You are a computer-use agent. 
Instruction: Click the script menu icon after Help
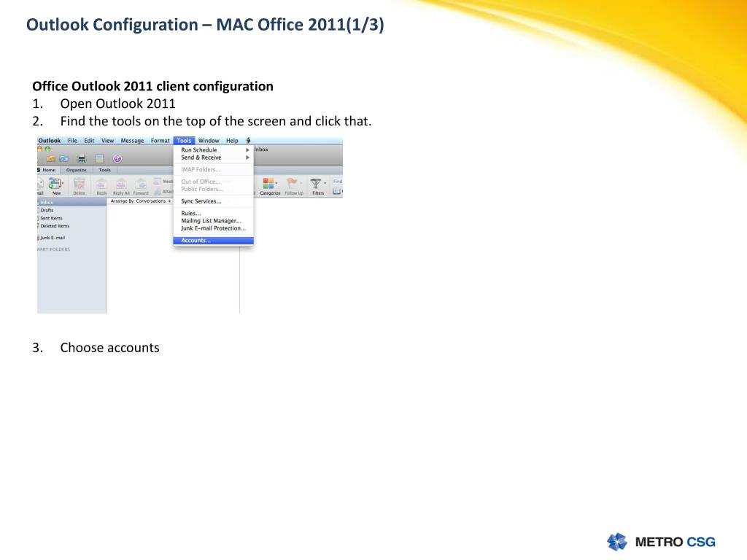(248, 141)
